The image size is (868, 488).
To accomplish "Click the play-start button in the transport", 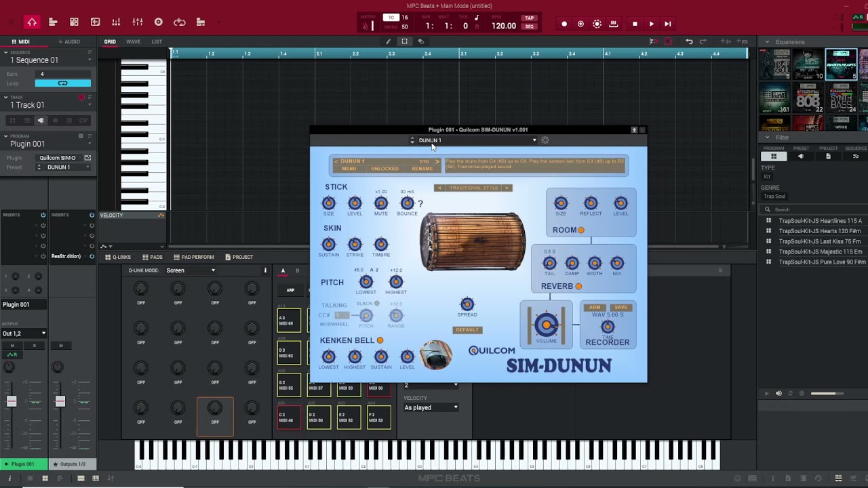I will (667, 24).
